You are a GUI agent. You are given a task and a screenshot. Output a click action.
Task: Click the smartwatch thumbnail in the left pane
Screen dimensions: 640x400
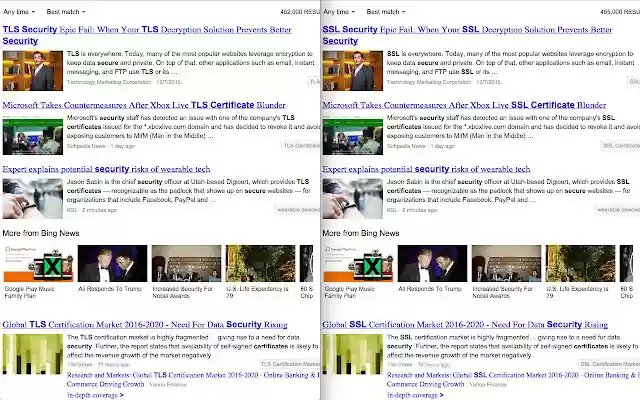[x=33, y=199]
